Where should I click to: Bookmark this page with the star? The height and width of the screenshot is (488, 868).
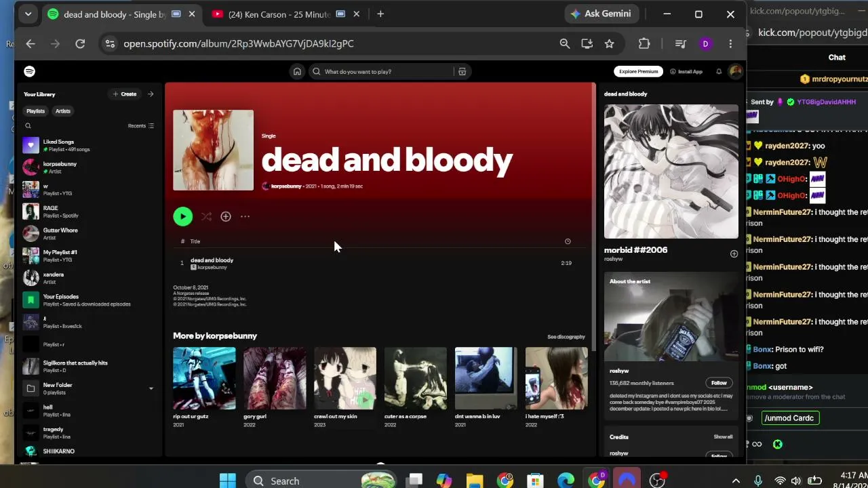(610, 43)
